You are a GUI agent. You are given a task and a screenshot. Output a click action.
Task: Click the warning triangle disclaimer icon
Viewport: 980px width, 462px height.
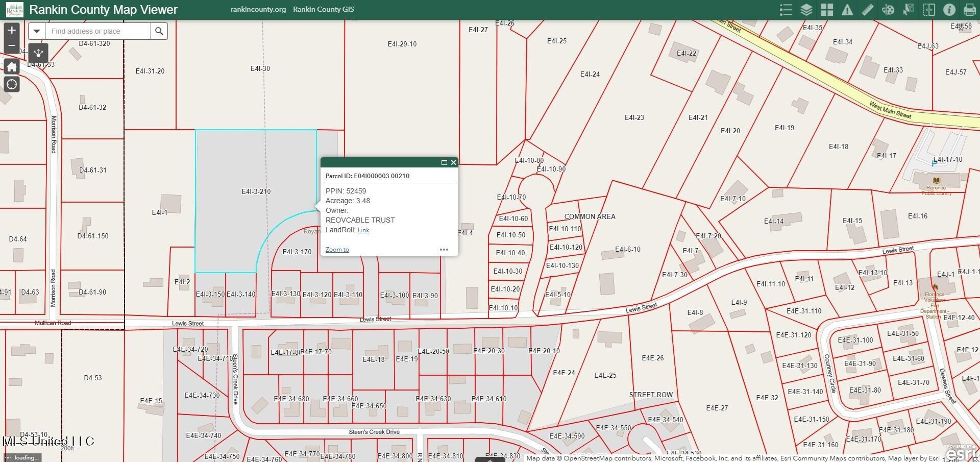pyautogui.click(x=847, y=10)
